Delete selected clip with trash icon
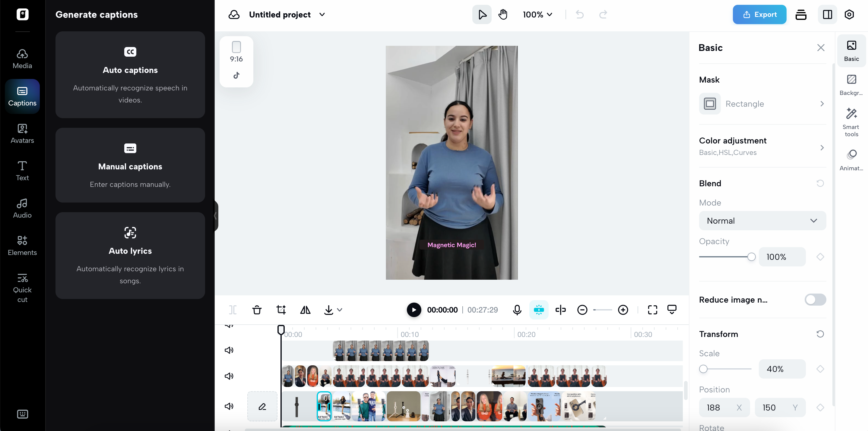The height and width of the screenshot is (431, 868). [x=257, y=310]
